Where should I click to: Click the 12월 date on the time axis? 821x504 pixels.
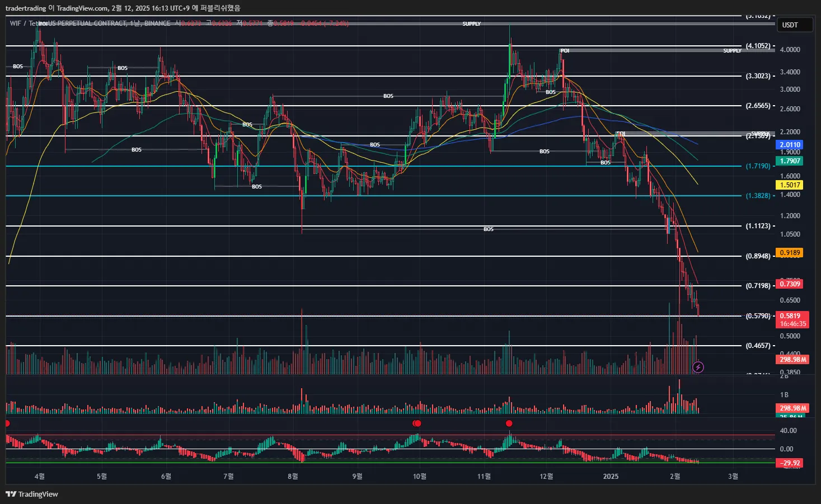pos(546,476)
